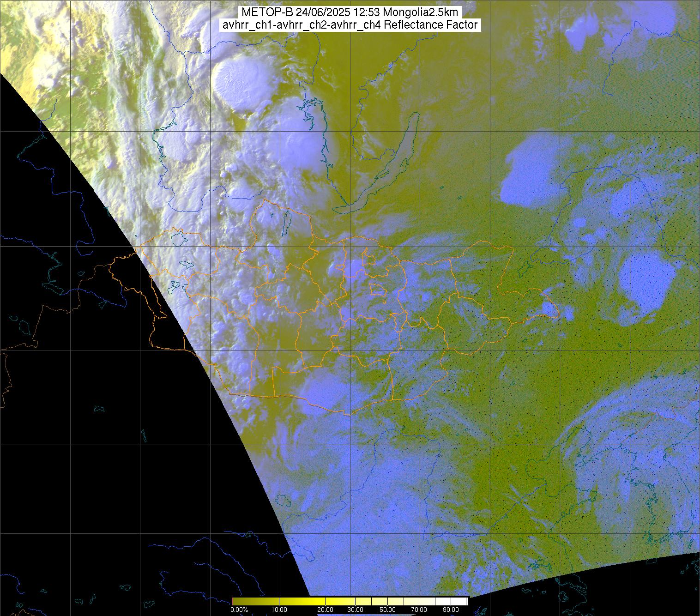700x616 pixels.
Task: Click the 'METOP-B 24/06/2025 12:53 Mongolia2.5km' title
Action: (x=350, y=12)
